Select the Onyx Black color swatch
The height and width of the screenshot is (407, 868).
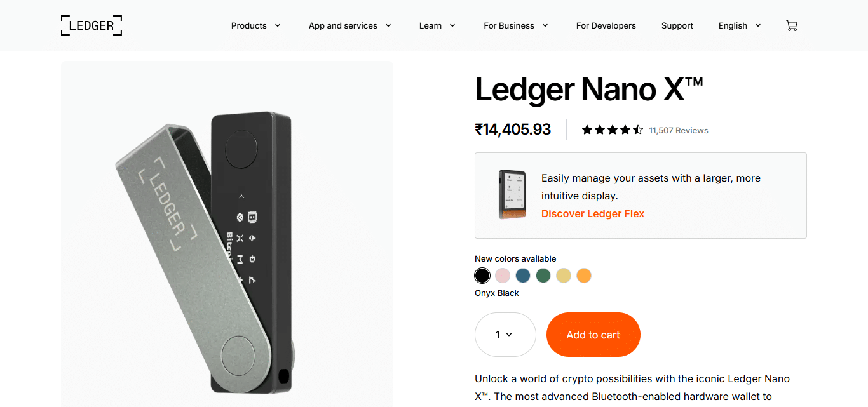tap(482, 276)
